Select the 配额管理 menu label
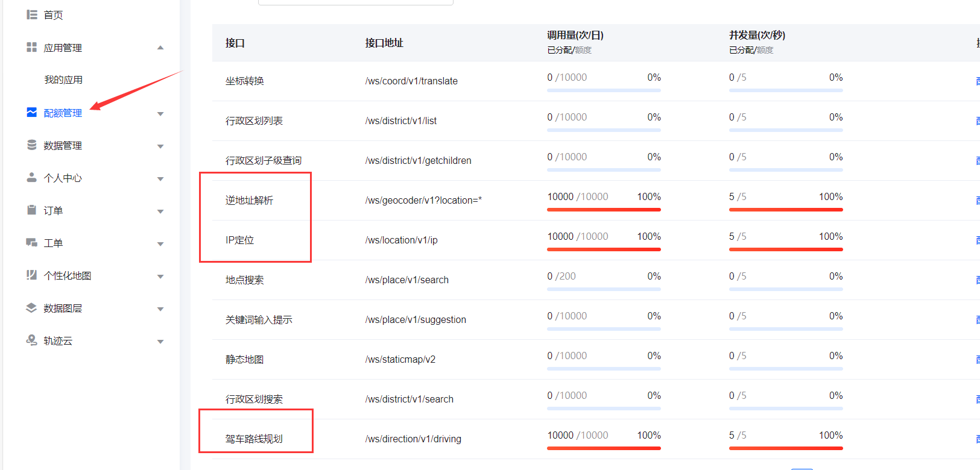 [63, 113]
